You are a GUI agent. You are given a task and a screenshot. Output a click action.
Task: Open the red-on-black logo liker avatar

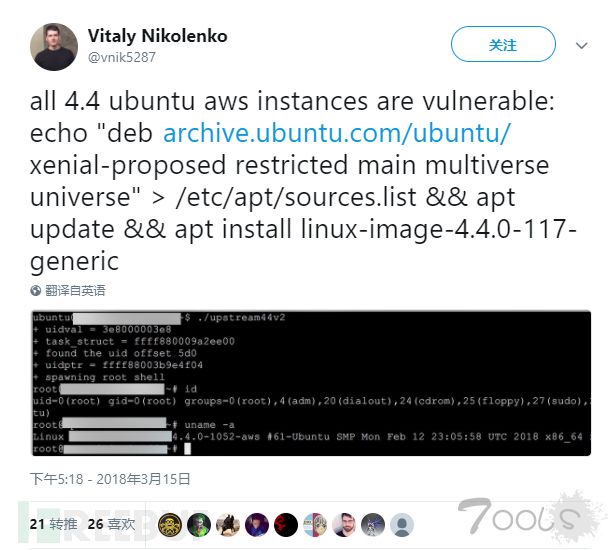click(x=286, y=525)
